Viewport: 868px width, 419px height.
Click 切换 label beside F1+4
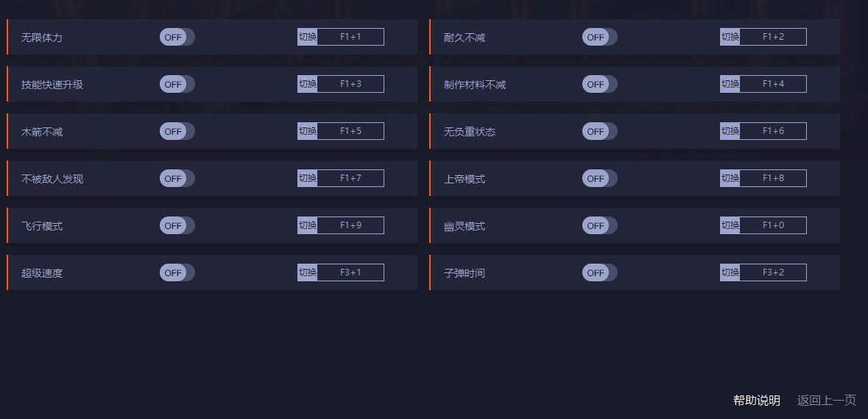coord(730,84)
